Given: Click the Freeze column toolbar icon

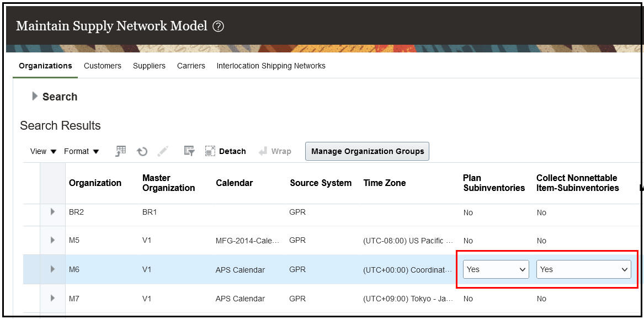Looking at the screenshot, I should pyautogui.click(x=121, y=151).
